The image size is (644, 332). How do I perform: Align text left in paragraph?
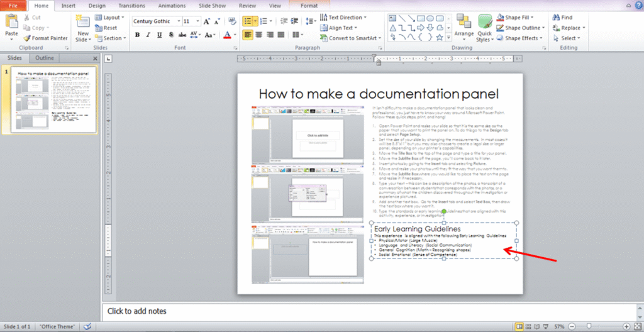[x=248, y=35]
